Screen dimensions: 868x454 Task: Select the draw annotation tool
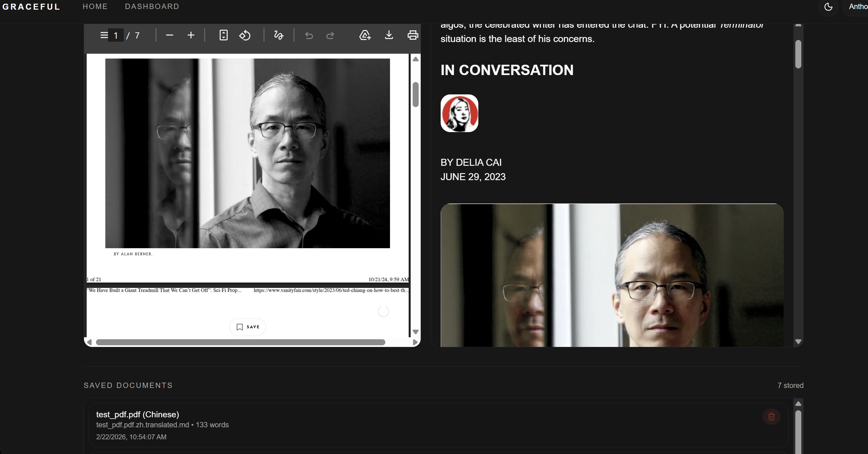(279, 35)
